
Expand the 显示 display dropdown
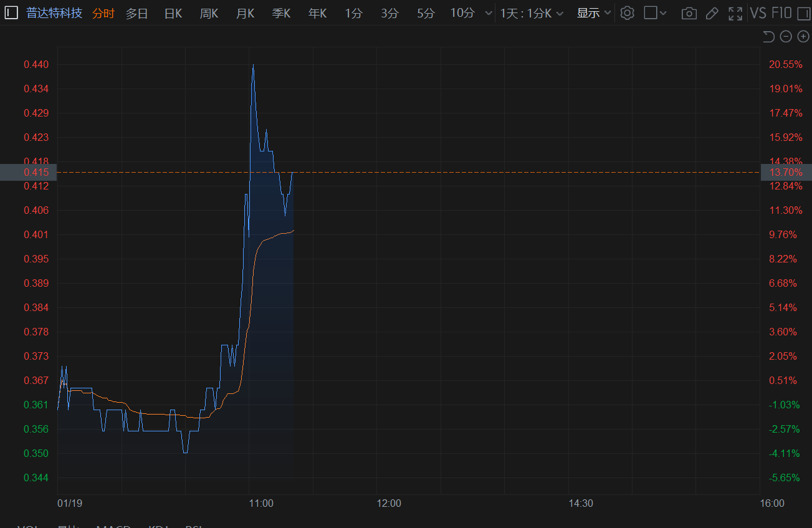tap(593, 13)
